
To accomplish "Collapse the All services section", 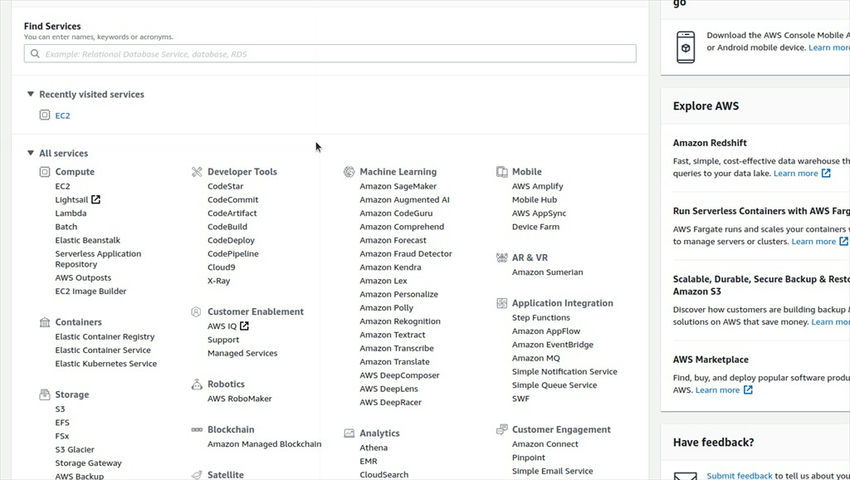I will tap(31, 153).
